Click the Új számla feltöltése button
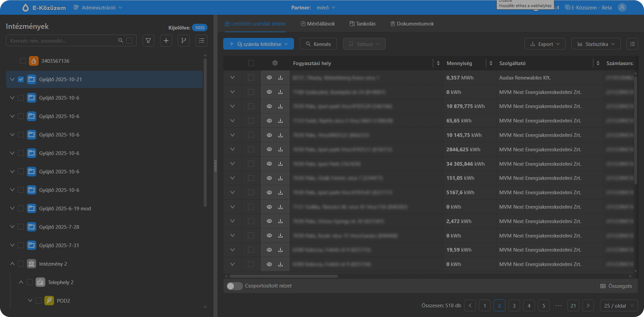The image size is (644, 317). click(x=258, y=44)
